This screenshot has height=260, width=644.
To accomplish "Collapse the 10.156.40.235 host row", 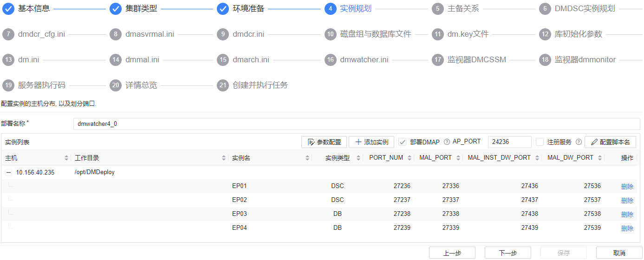I will [x=8, y=172].
